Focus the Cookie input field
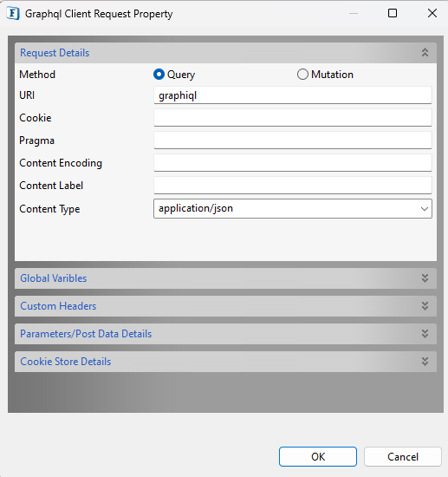The width and height of the screenshot is (448, 477). coord(293,118)
